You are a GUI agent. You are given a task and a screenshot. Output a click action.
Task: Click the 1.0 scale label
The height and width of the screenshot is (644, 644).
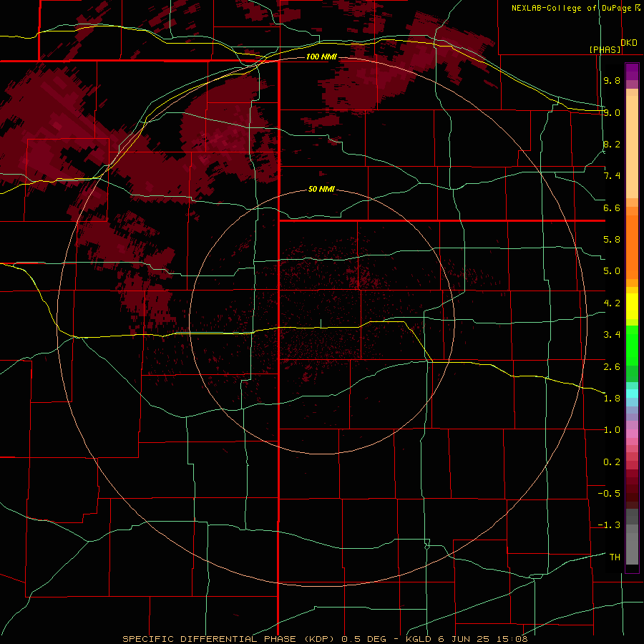pos(612,430)
